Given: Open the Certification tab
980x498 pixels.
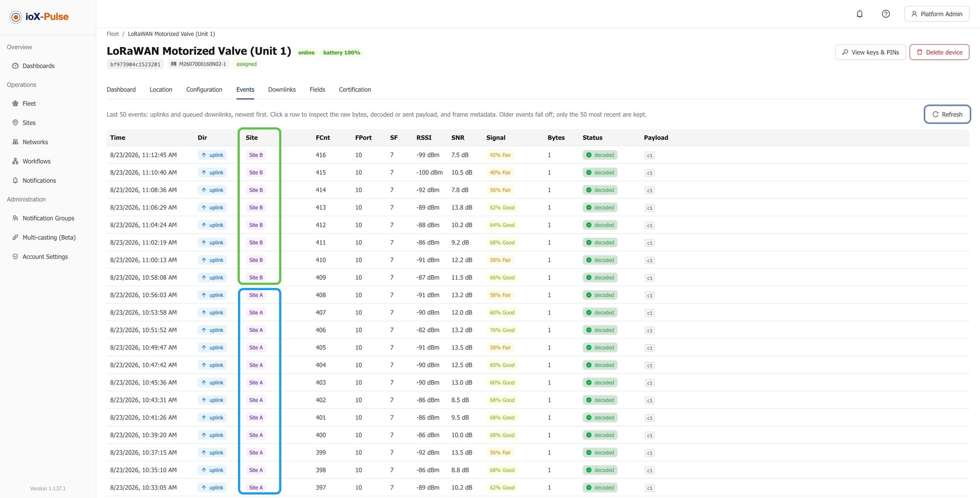Looking at the screenshot, I should pyautogui.click(x=355, y=90).
